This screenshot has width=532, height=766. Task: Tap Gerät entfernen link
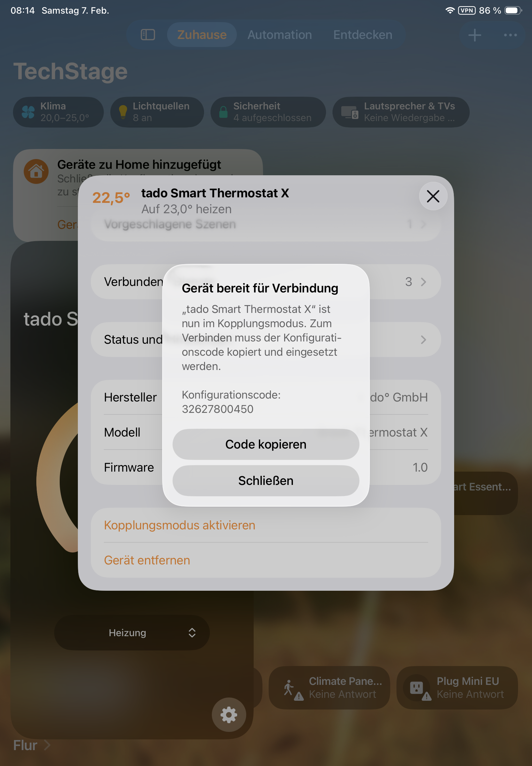coord(147,560)
